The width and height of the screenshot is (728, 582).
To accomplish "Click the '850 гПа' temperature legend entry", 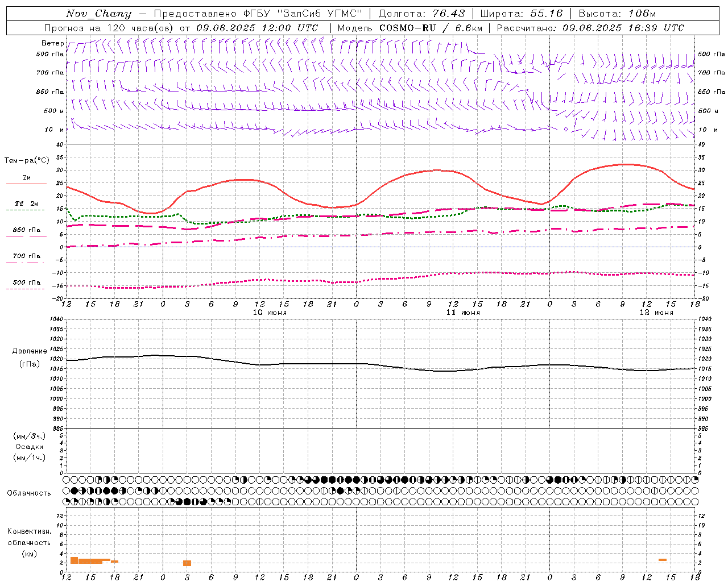I will point(27,230).
